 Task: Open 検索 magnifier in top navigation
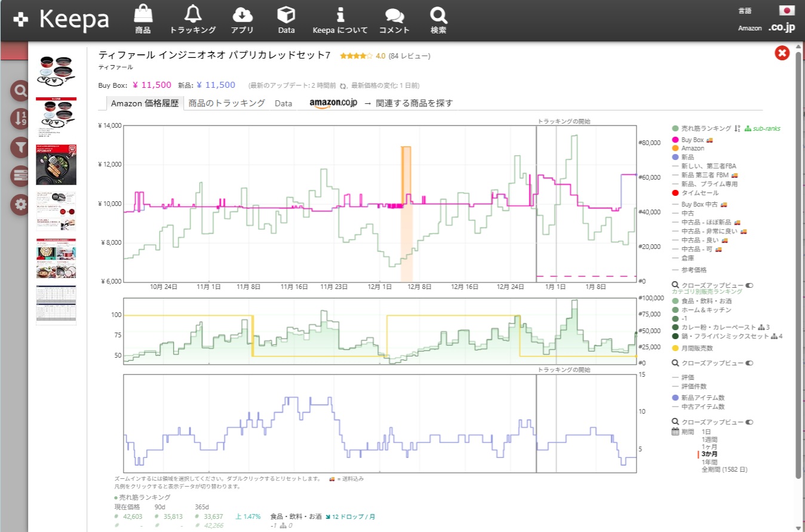click(438, 19)
